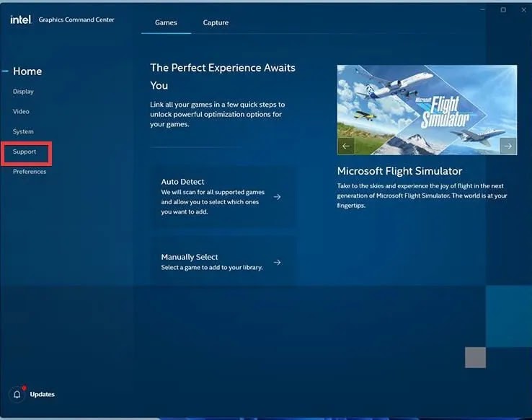Click "Link all your games" description text
The width and height of the screenshot is (532, 420).
pyautogui.click(x=218, y=115)
